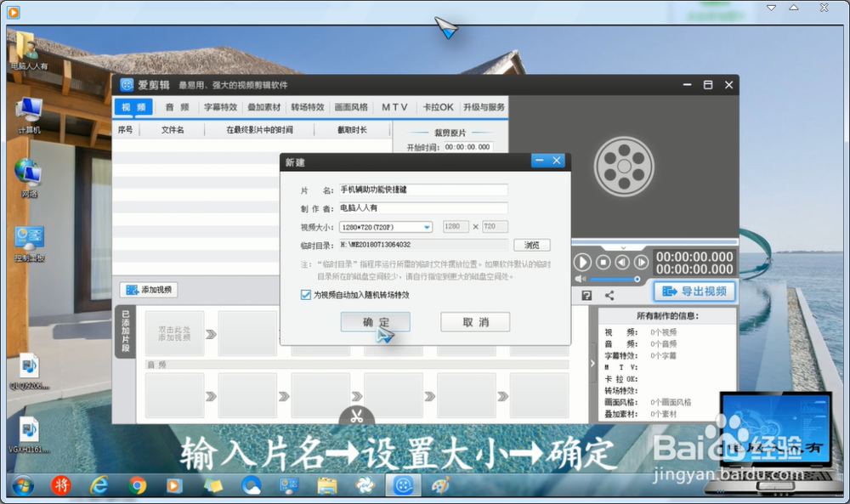Adjust the preview volume slider

point(614,279)
